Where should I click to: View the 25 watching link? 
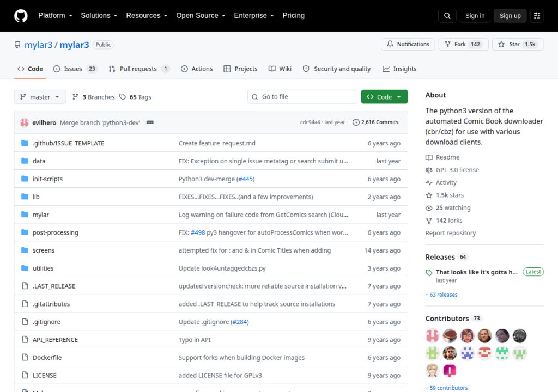[448, 208]
